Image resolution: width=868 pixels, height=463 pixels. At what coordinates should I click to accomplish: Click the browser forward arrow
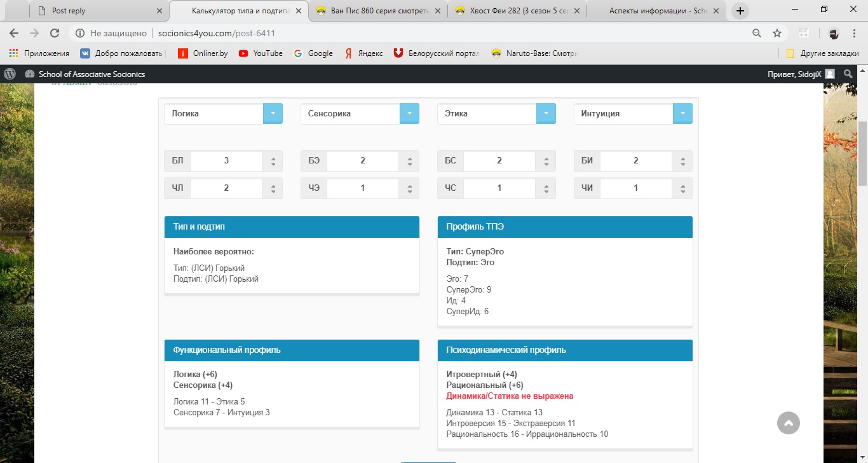pyautogui.click(x=34, y=33)
